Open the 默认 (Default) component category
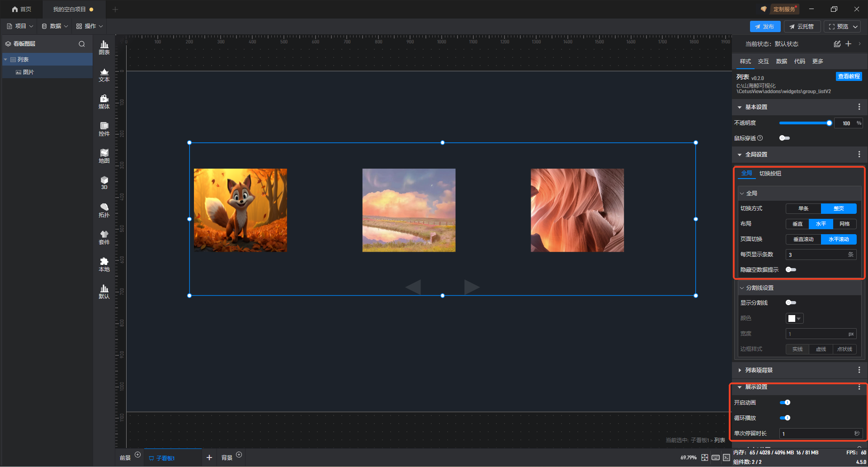The height and width of the screenshot is (467, 868). coord(104,292)
